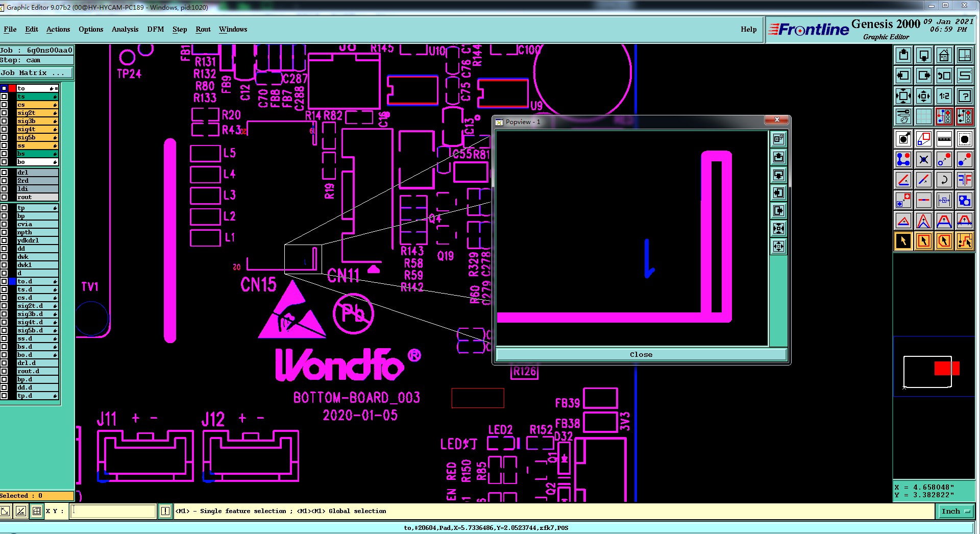This screenshot has width=980, height=534.
Task: Toggle checkbox for layer tp.d
Action: pos(4,396)
